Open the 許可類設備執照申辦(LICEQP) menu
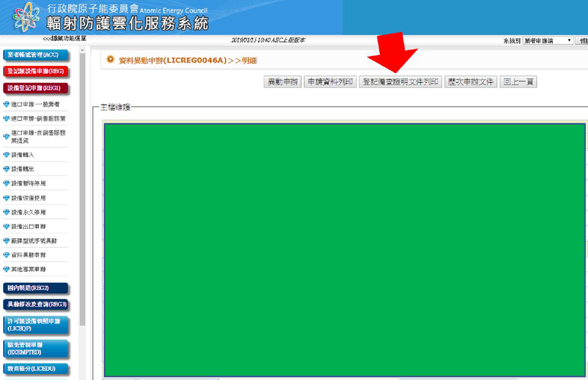Screen dimensions: 588x380 (36, 325)
